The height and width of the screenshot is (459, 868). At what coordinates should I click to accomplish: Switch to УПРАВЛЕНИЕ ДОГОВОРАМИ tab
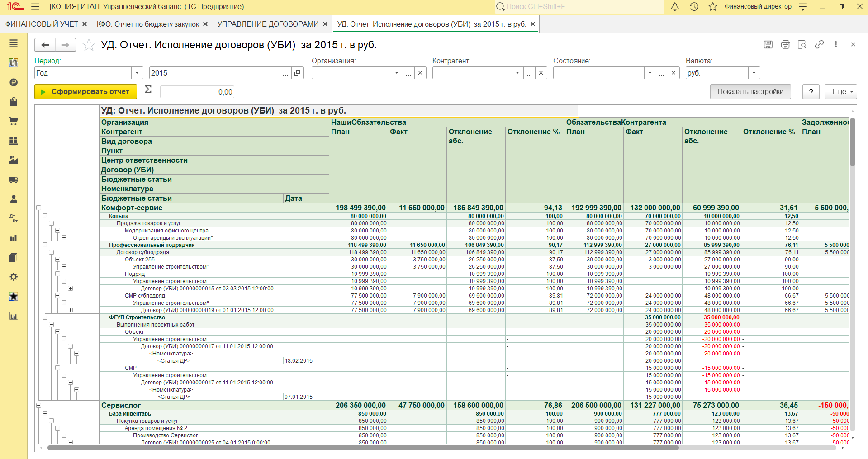(268, 24)
